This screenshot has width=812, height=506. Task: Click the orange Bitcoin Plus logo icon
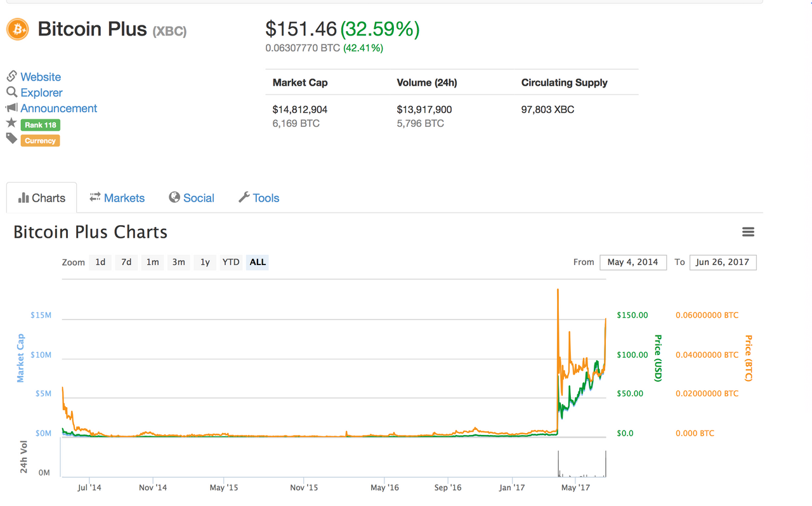point(18,29)
